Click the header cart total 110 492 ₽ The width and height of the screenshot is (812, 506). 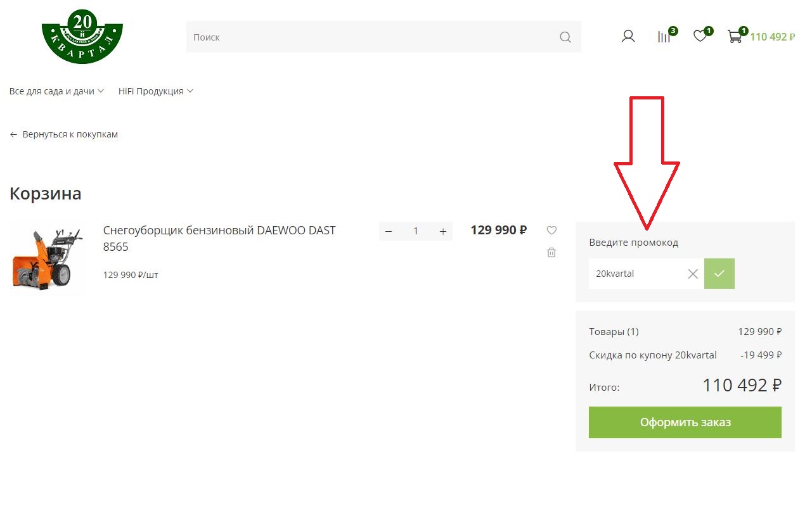[x=772, y=37]
